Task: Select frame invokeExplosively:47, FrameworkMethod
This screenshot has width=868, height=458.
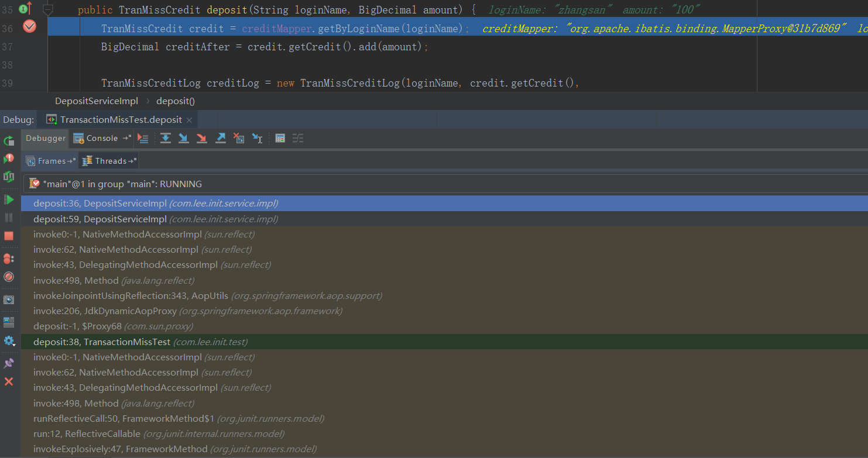Action: click(x=444, y=449)
